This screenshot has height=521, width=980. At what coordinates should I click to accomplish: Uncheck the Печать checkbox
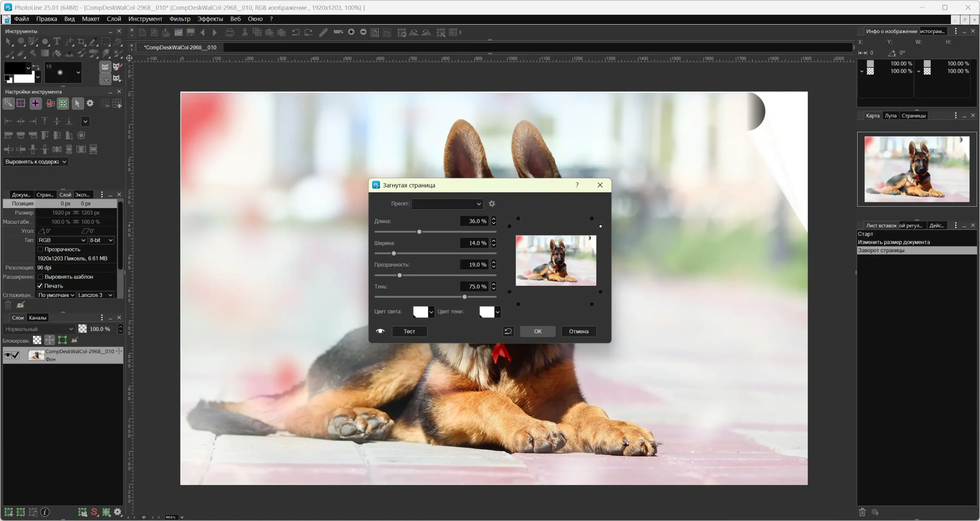click(x=40, y=286)
